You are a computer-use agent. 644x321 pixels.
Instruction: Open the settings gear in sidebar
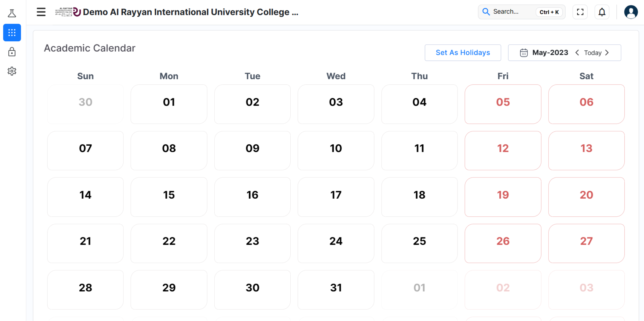click(x=12, y=71)
